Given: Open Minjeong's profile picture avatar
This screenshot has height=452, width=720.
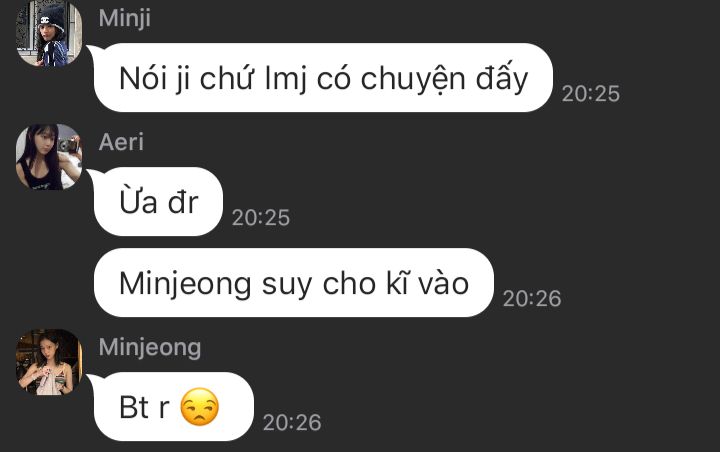Looking at the screenshot, I should click(49, 362).
